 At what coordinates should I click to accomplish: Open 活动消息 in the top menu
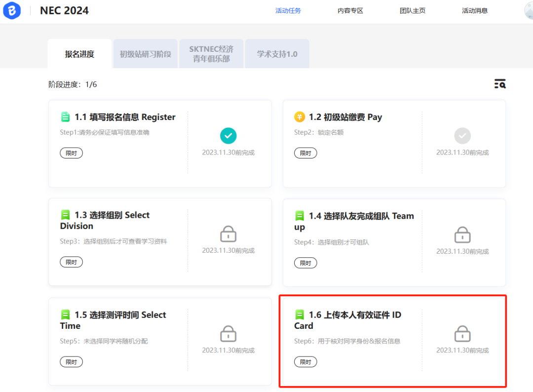475,10
